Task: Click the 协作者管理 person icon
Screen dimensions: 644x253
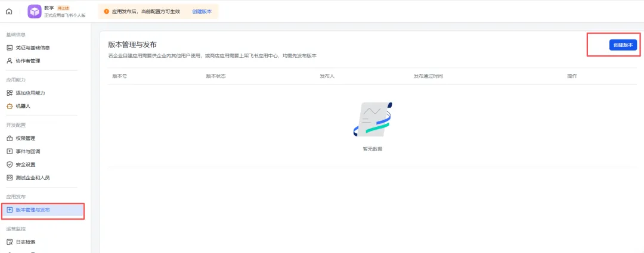Action: coord(10,61)
